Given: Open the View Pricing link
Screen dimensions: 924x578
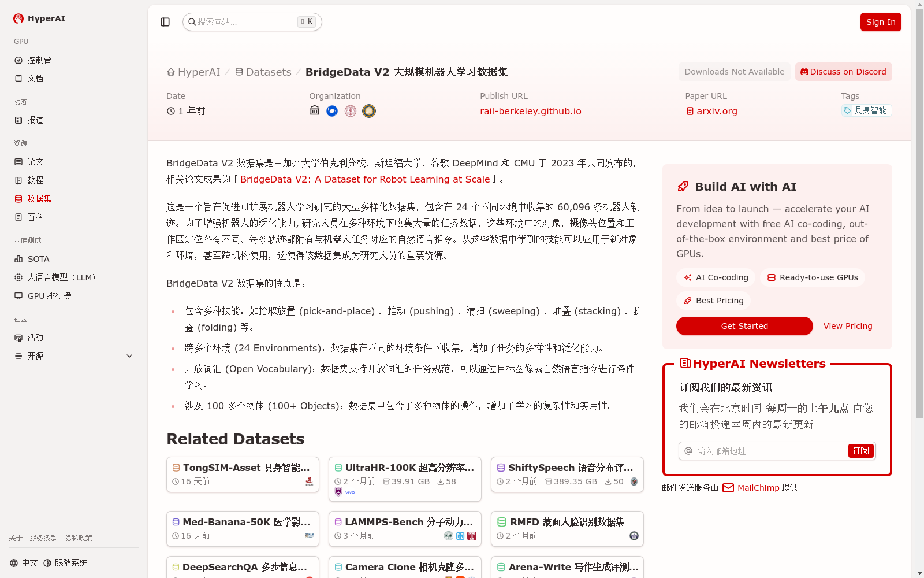Looking at the screenshot, I should 848,326.
